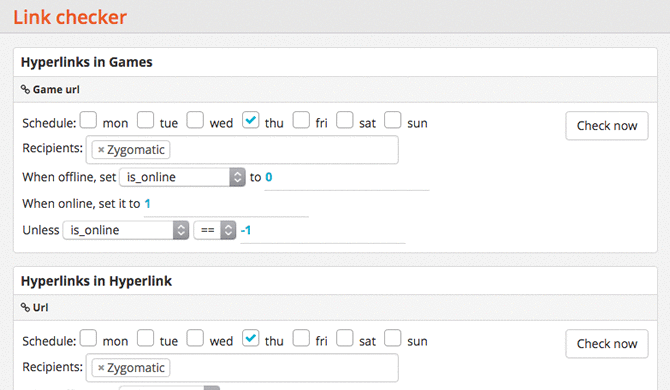Remove Zygomatic from the Hyperlink recipients
The height and width of the screenshot is (390, 670).
tap(101, 368)
